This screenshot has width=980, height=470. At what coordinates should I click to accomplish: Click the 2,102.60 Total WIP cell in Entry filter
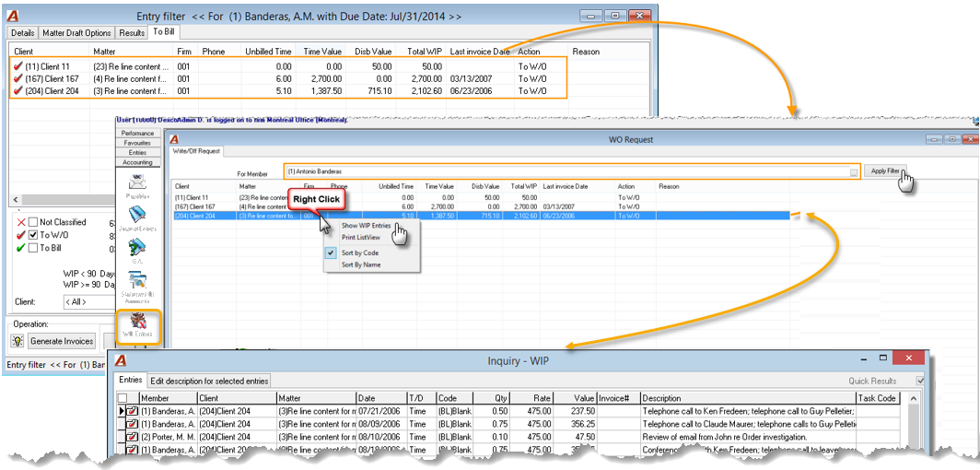426,90
